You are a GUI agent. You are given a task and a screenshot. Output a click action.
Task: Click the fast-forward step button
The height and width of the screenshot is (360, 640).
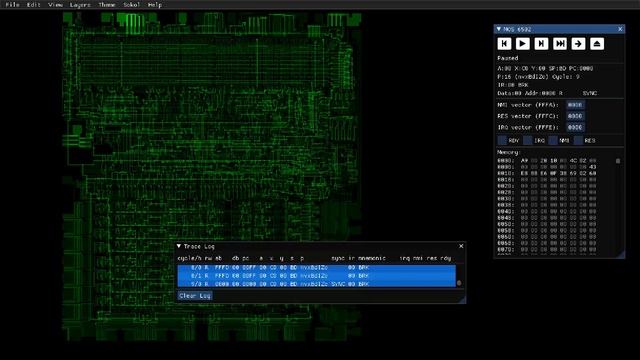click(560, 44)
